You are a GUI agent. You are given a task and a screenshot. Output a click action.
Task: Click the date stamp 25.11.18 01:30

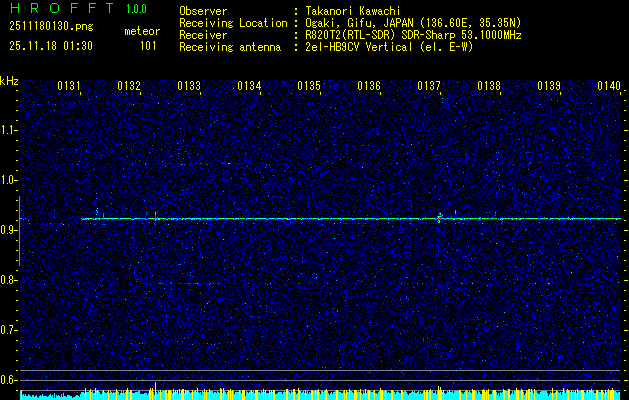51,46
